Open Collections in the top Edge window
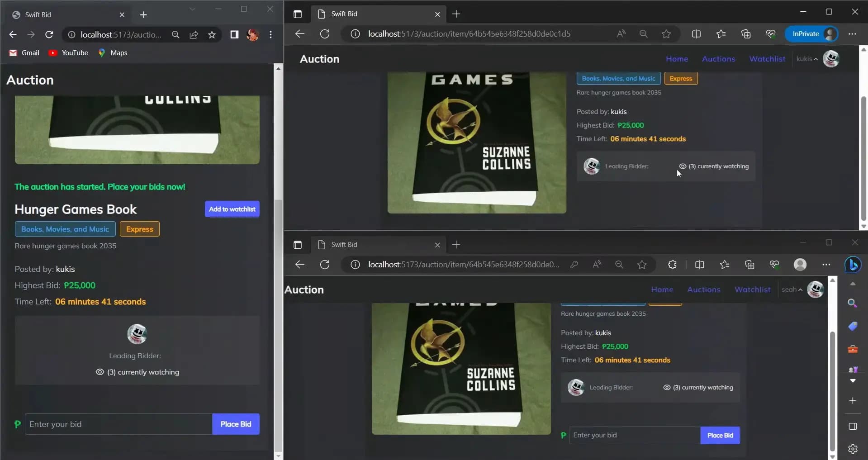Viewport: 868px width, 460px height. pos(746,34)
